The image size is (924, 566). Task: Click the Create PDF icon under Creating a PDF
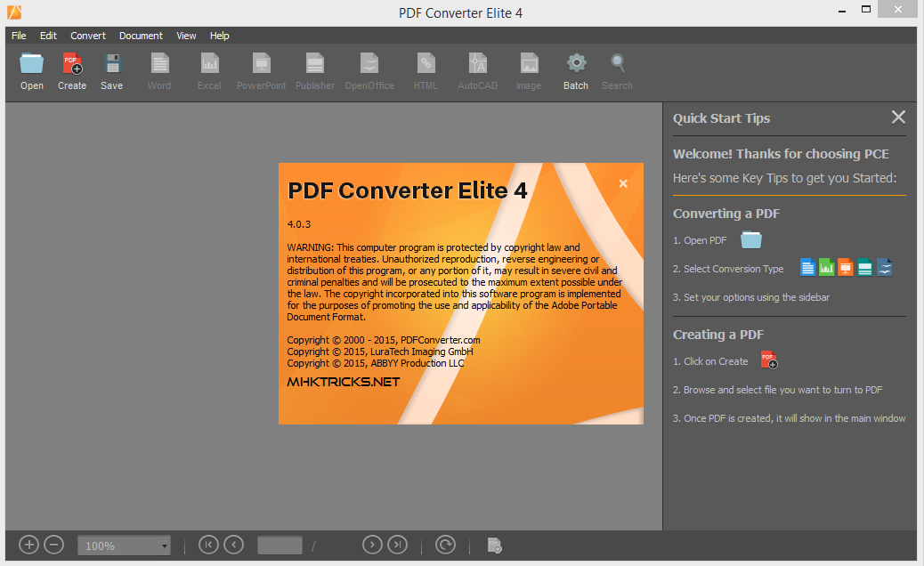click(768, 360)
